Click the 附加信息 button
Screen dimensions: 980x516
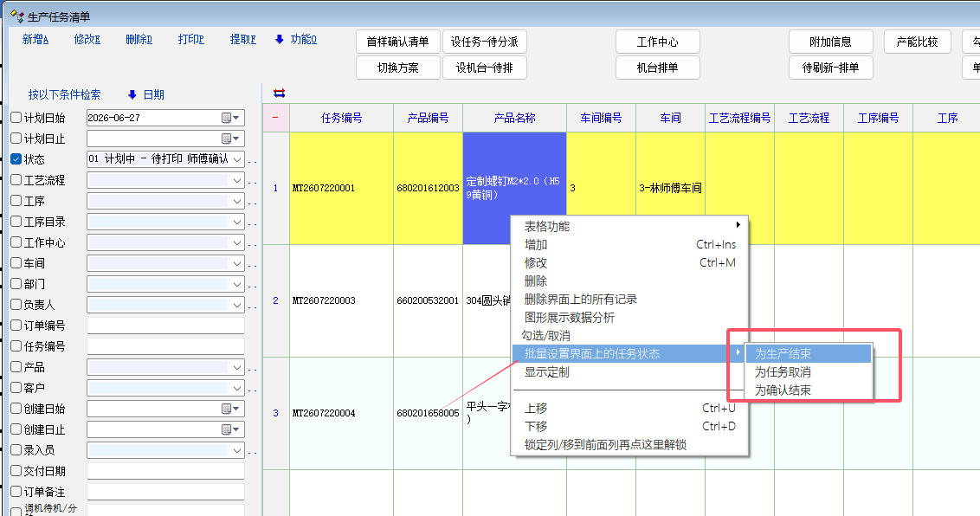point(830,42)
